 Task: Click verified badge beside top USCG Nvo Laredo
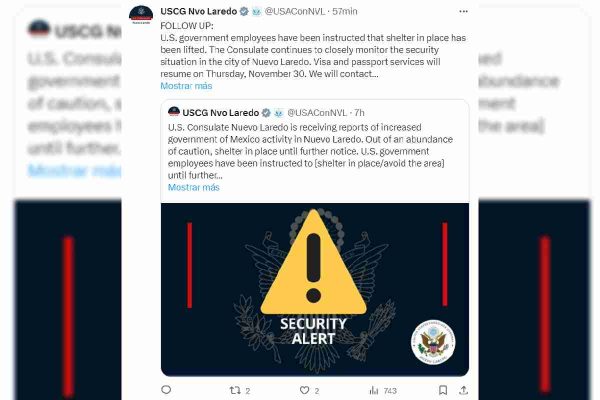coord(244,11)
